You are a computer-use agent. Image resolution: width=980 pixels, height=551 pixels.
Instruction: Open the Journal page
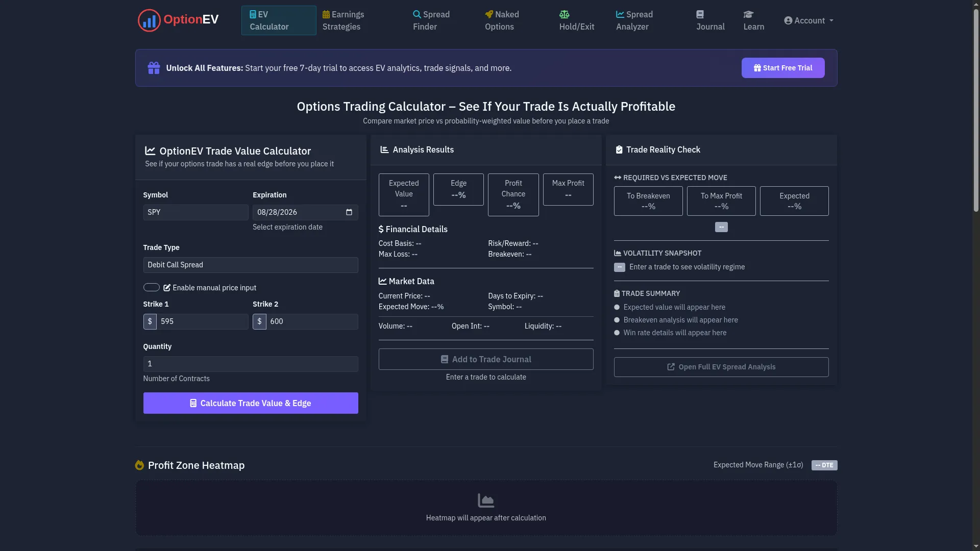(x=710, y=20)
